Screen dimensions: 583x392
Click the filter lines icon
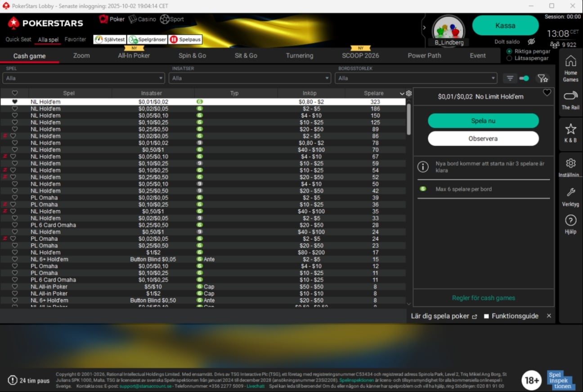(510, 78)
